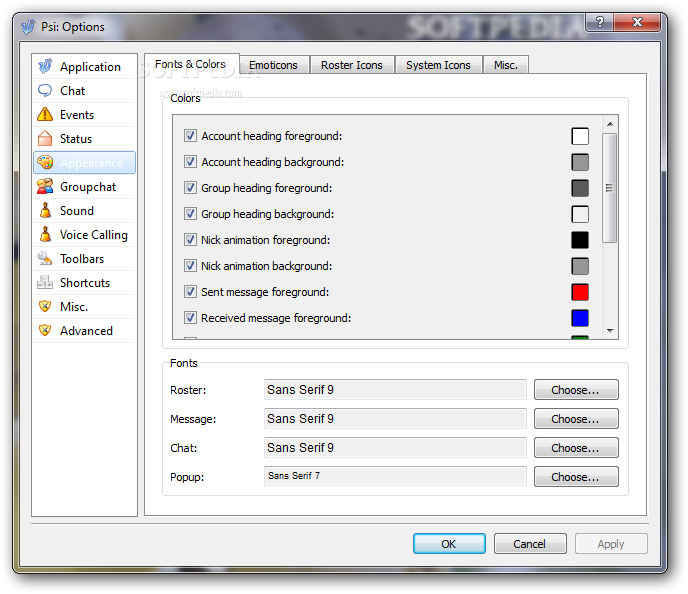Image resolution: width=688 pixels, height=594 pixels.
Task: Open Application settings via its star icon
Action: 45,66
